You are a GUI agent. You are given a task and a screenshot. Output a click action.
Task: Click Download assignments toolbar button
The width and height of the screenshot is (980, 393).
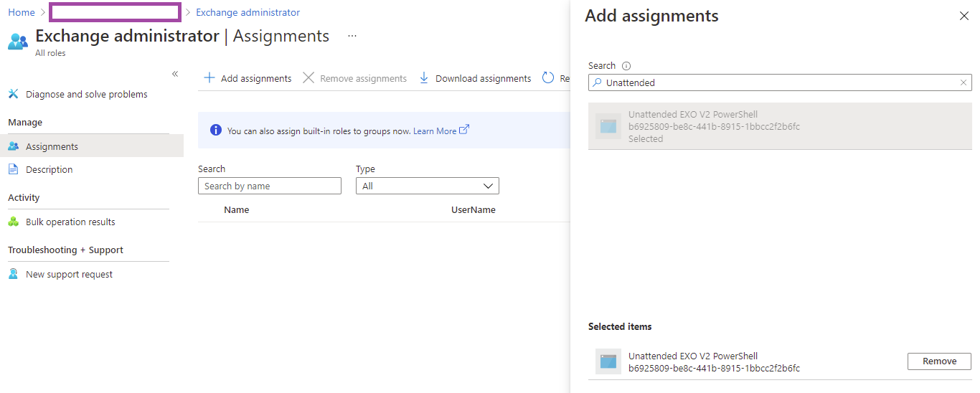[475, 78]
